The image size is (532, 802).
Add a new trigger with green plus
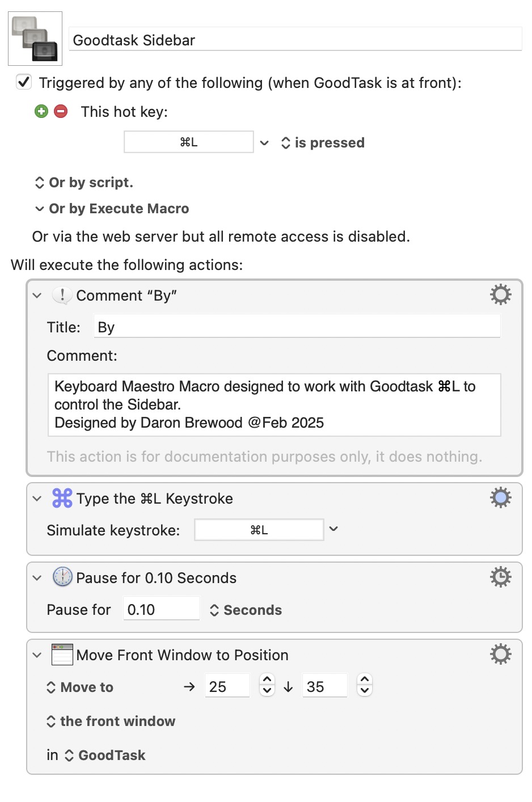pyautogui.click(x=41, y=111)
